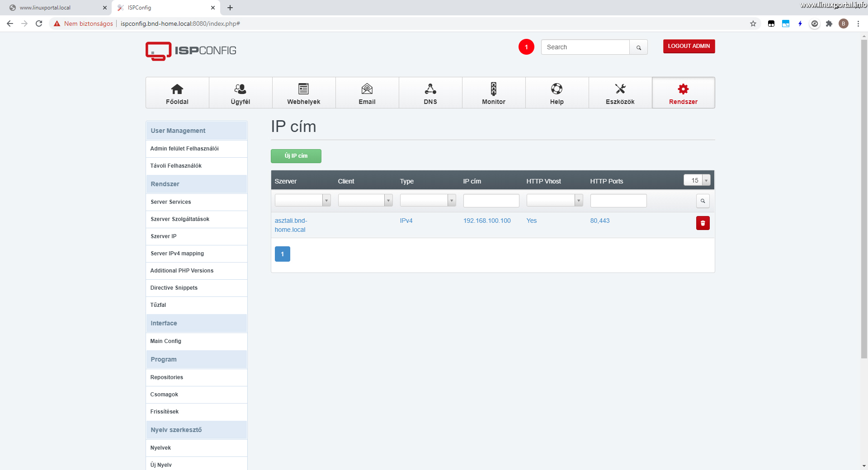Click the search magnifier beside Search box
This screenshot has width=868, height=470.
[639, 47]
